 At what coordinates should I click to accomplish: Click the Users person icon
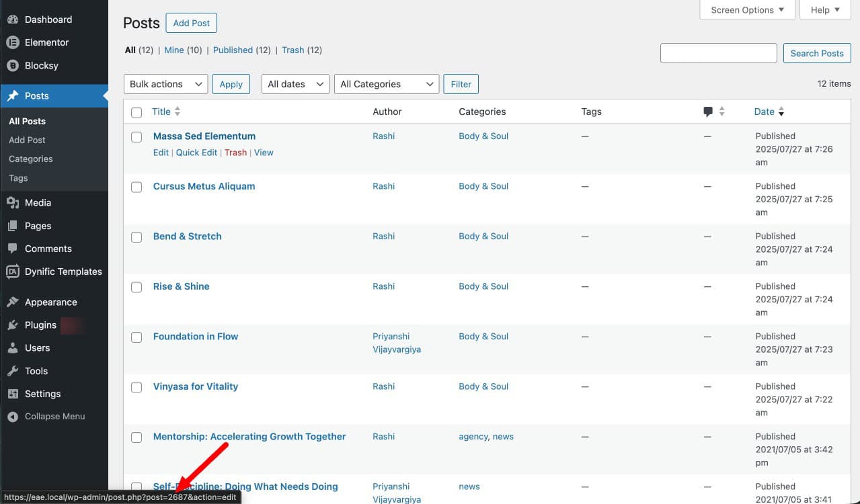click(x=13, y=348)
